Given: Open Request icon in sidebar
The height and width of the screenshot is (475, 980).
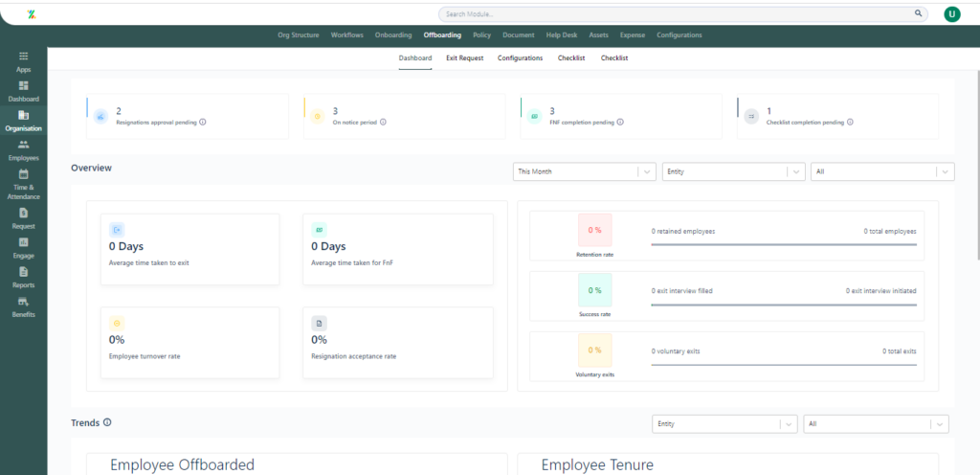Looking at the screenshot, I should pyautogui.click(x=23, y=213).
